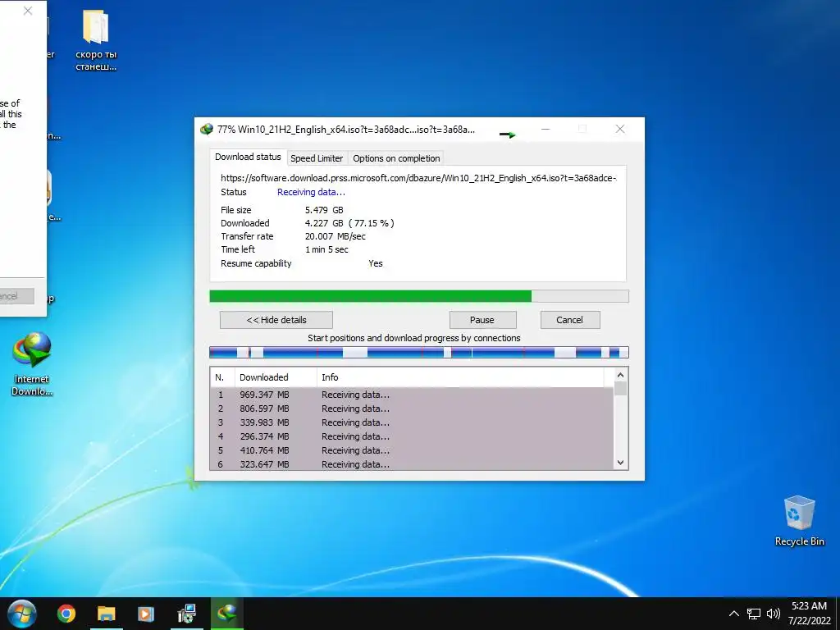Viewport: 840px width, 630px height.
Task: Click the green download progress bar
Action: (x=419, y=296)
